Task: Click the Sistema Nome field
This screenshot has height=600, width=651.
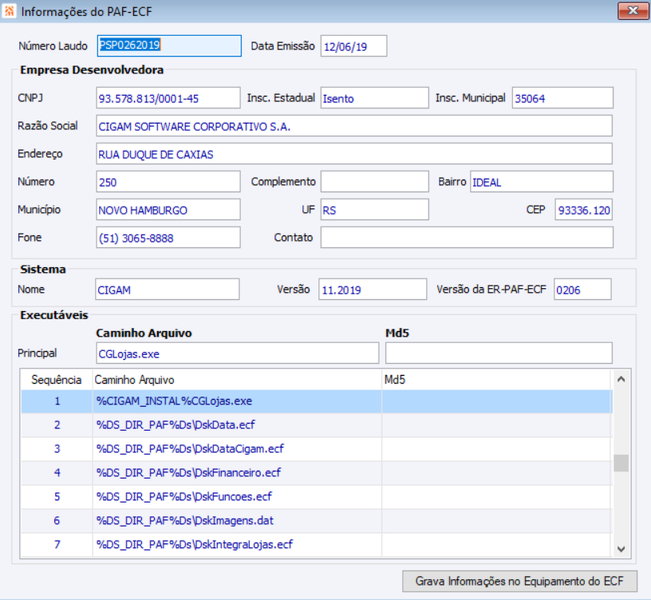Action: (167, 289)
